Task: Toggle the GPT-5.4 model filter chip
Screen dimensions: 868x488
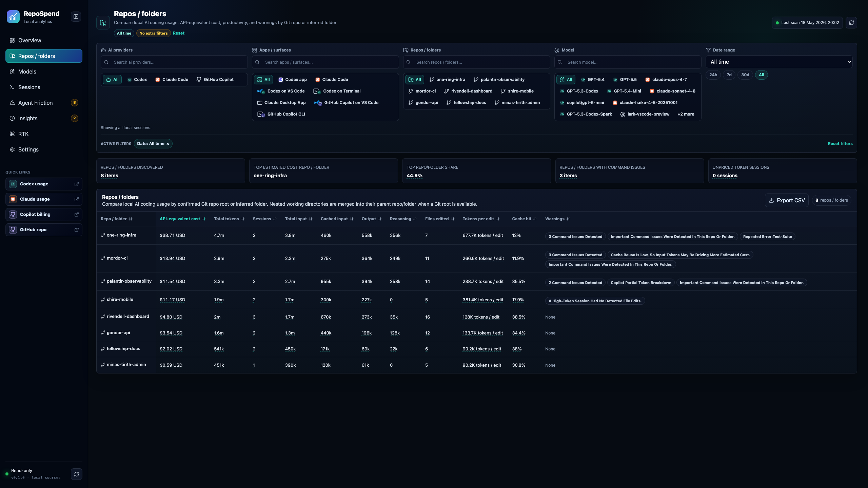Action: [x=593, y=80]
